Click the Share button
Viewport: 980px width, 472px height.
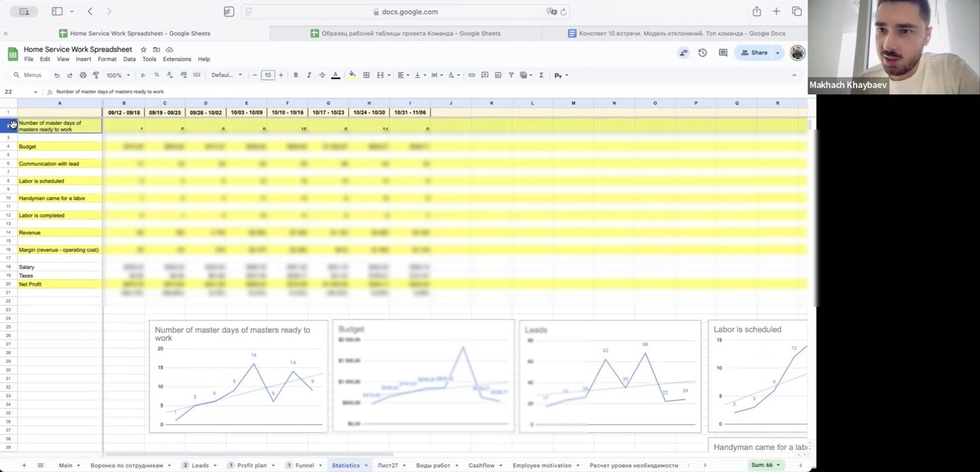point(754,53)
